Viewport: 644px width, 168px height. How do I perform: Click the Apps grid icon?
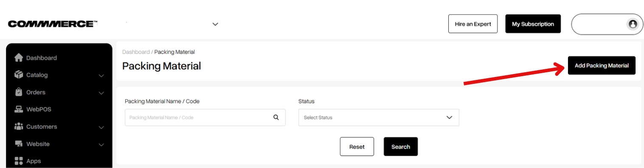click(x=19, y=161)
